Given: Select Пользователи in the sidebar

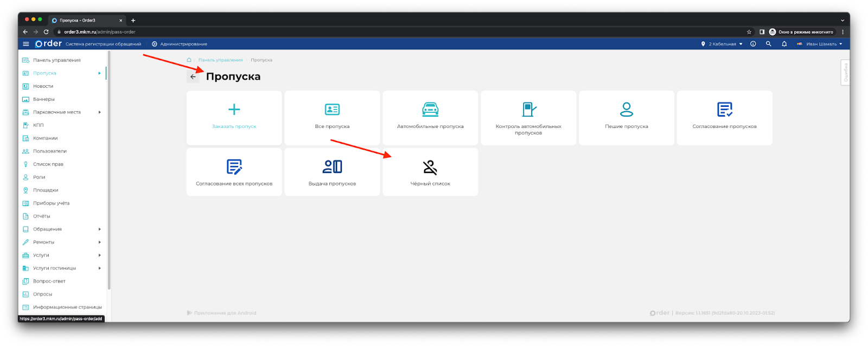Looking at the screenshot, I should point(49,151).
